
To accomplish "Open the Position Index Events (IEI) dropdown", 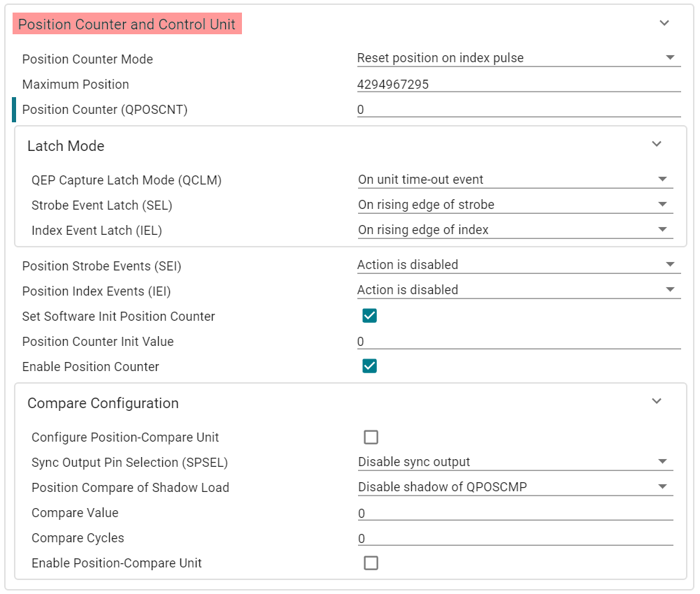I will (518, 290).
